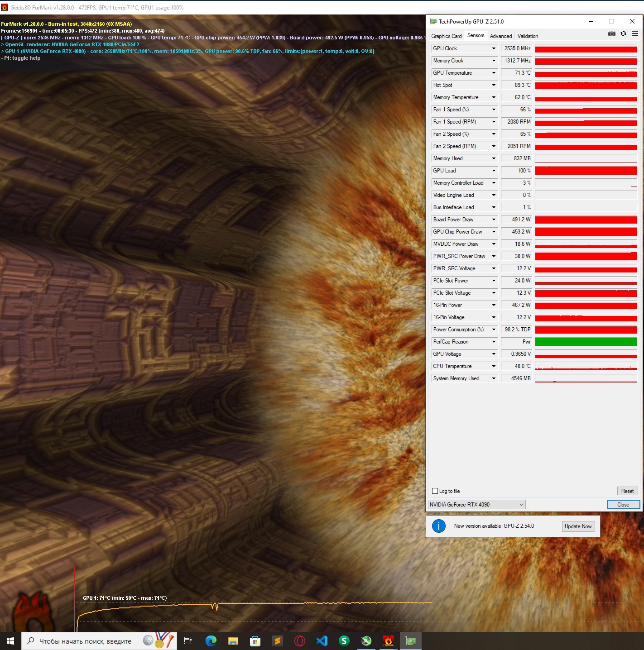This screenshot has width=644, height=650.
Task: Open the GPU Temperature sensor dropdown
Action: coord(494,73)
